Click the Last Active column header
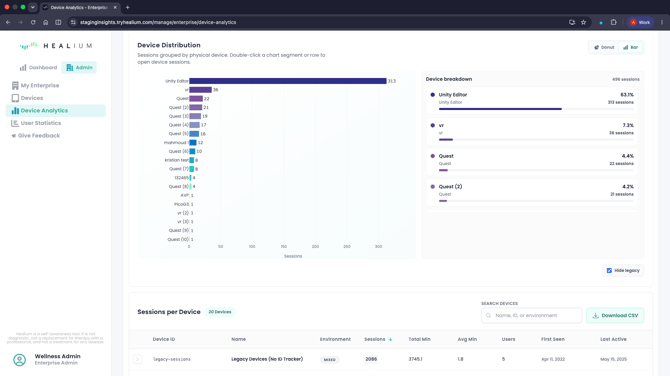This screenshot has width=670, height=376. [613, 339]
